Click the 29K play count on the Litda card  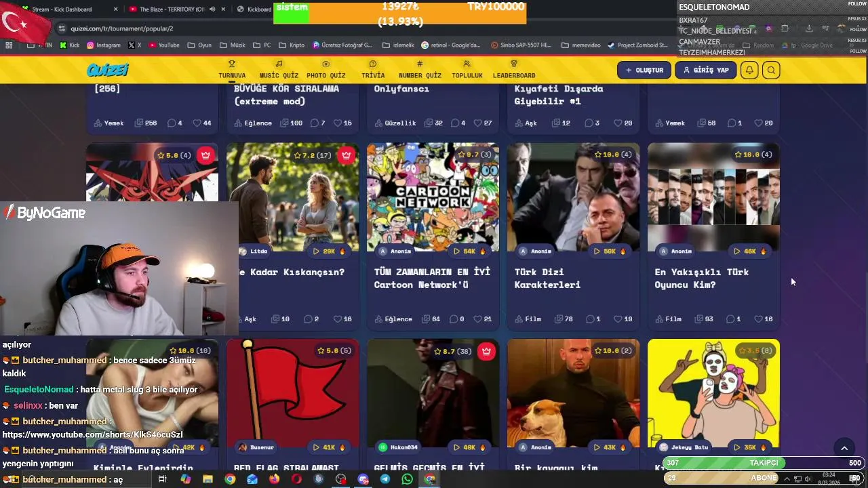click(x=329, y=251)
